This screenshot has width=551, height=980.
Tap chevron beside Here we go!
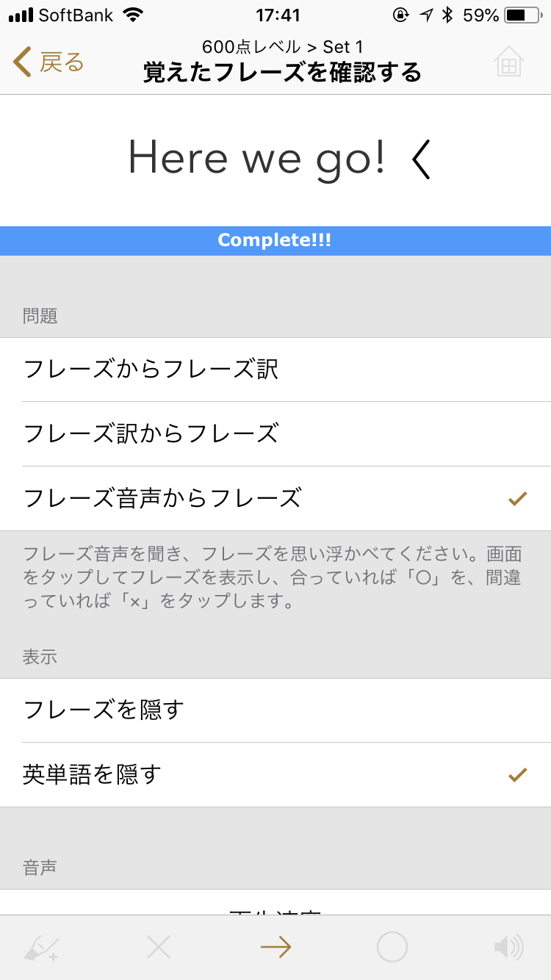pyautogui.click(x=420, y=161)
